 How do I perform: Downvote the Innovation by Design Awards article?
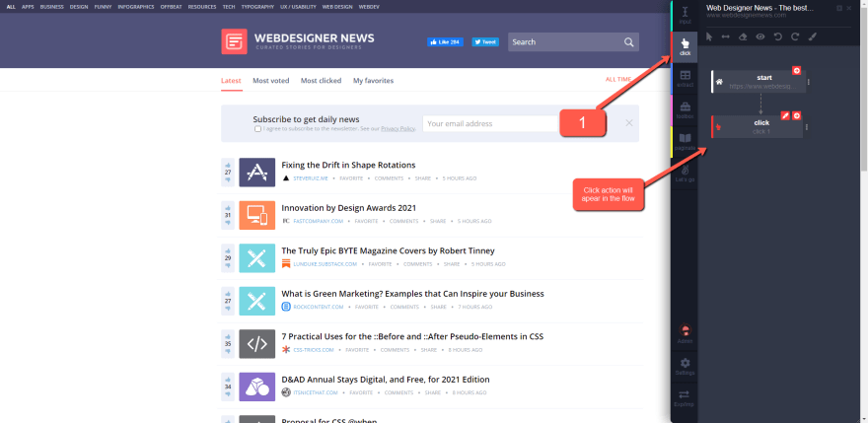coord(228,223)
